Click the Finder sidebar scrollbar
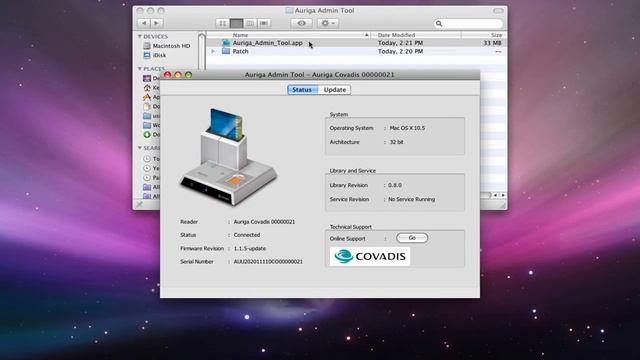This screenshot has height=360, width=640. click(202, 52)
